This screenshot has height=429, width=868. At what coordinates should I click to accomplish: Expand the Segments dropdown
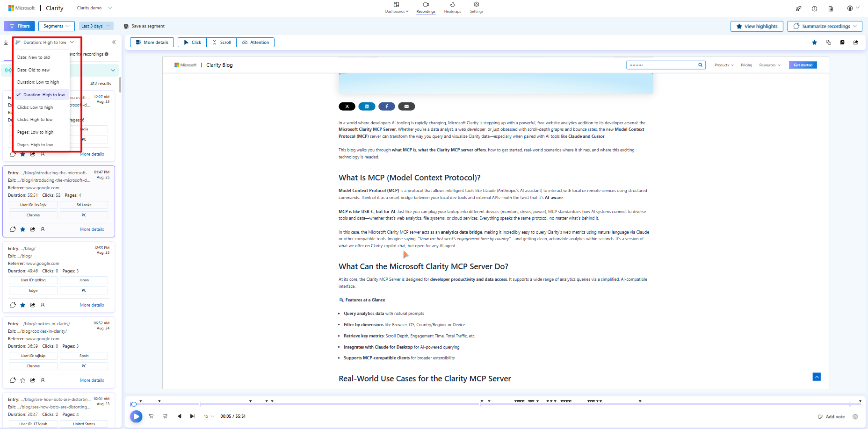click(x=56, y=26)
